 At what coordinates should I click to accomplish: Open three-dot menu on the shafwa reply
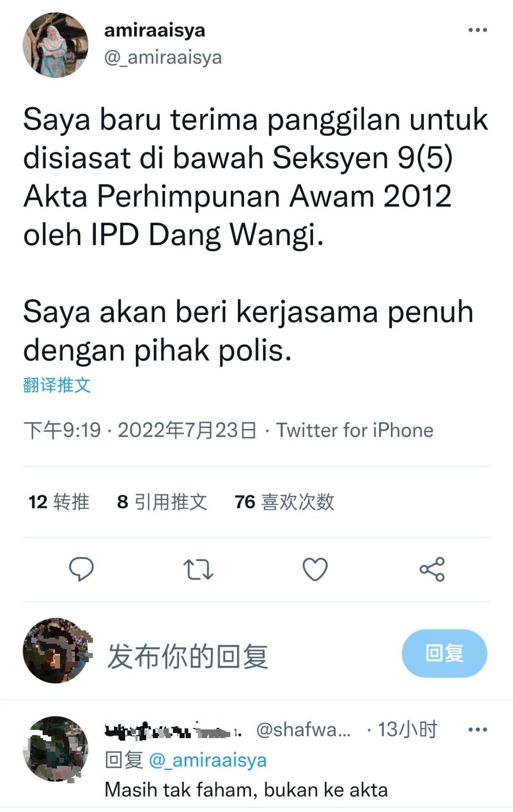478,729
